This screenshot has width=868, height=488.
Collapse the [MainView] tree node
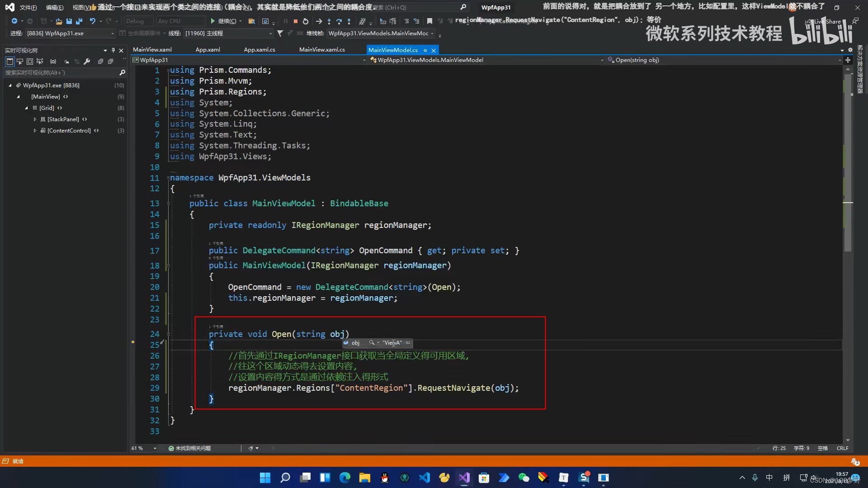19,96
